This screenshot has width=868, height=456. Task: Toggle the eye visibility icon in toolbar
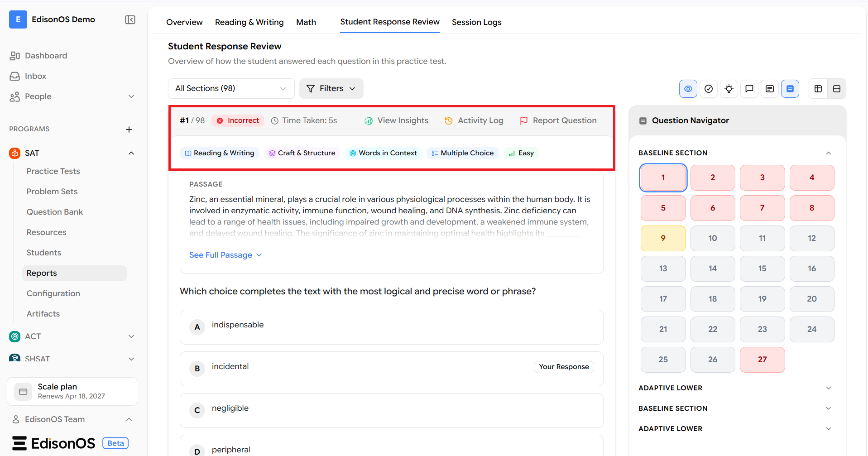[688, 89]
